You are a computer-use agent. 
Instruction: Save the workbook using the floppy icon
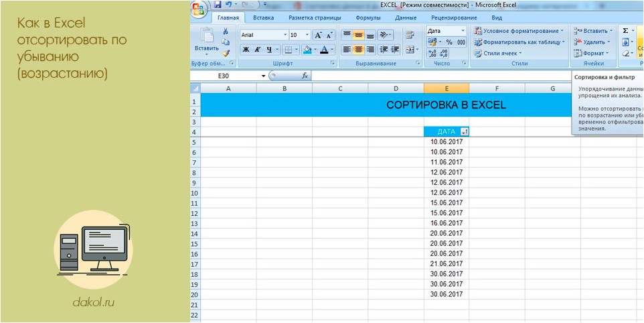218,5
